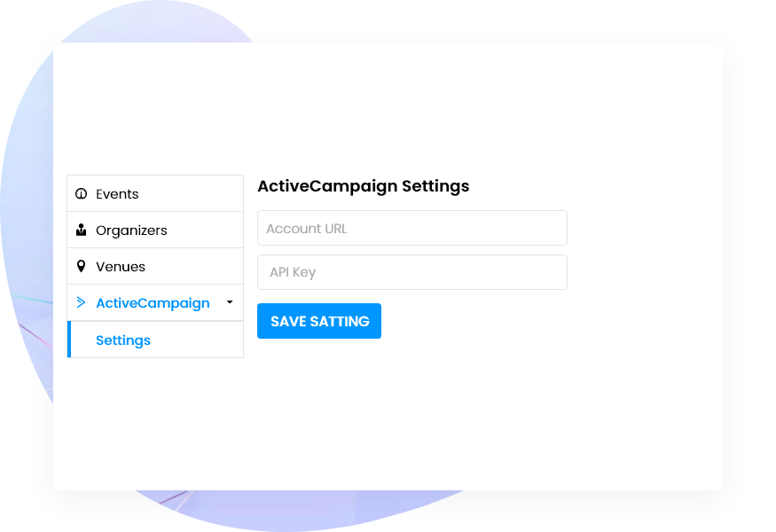Click the ActiveCampaign chevron logo icon
This screenshot has width=776, height=532.
tap(81, 302)
